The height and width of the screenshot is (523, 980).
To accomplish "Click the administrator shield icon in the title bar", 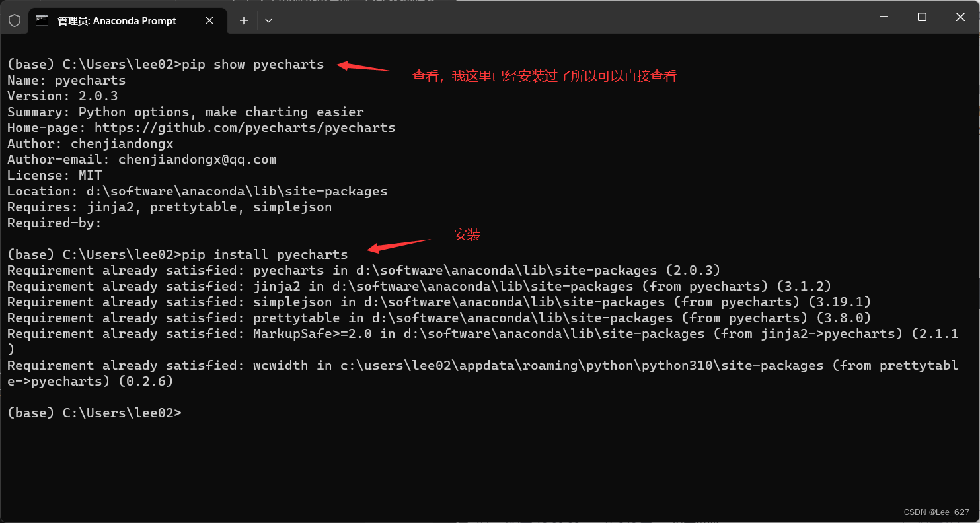I will click(x=15, y=20).
